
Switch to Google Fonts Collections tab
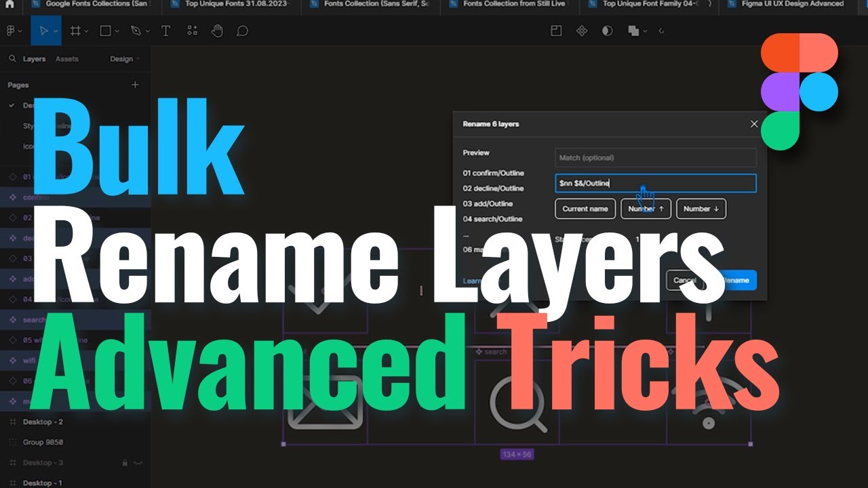(94, 4)
